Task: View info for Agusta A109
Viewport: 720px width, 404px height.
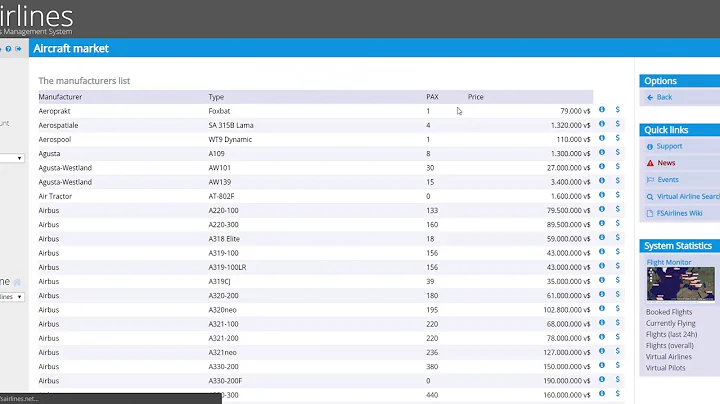Action: 602,152
